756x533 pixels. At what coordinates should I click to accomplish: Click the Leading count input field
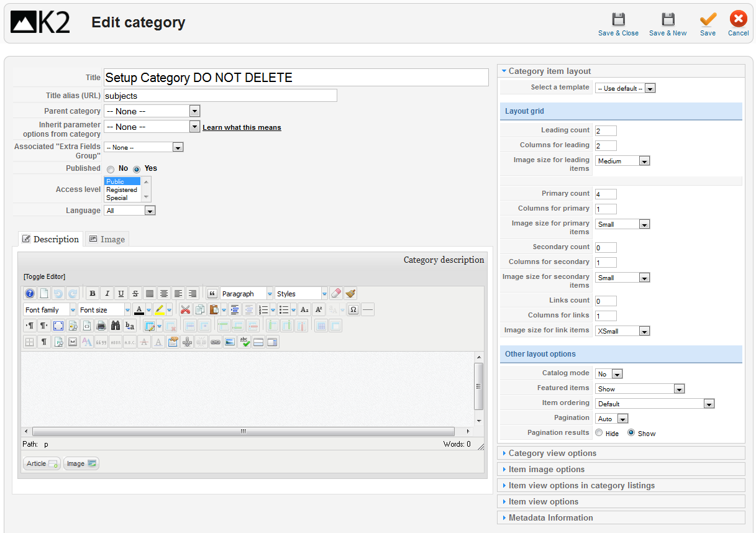(606, 131)
